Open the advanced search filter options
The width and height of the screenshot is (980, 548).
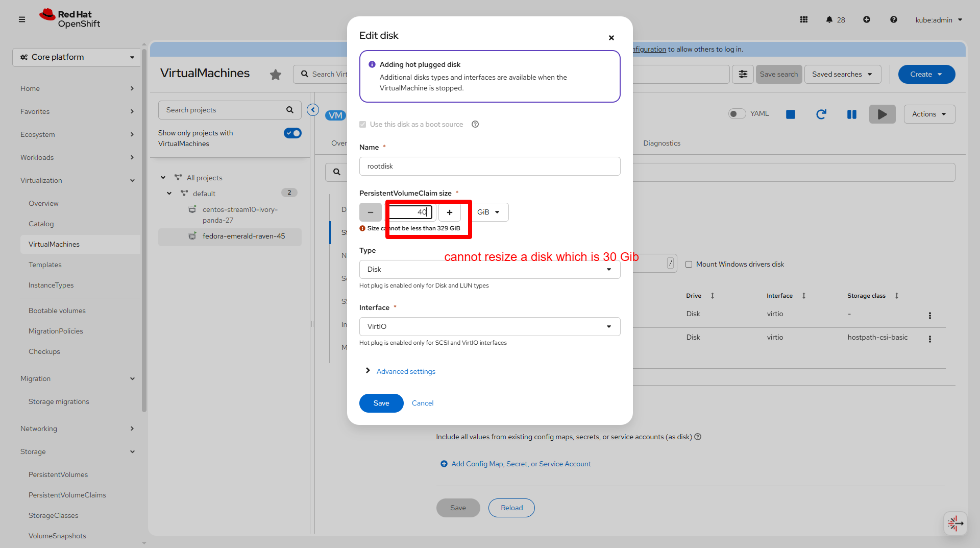743,74
